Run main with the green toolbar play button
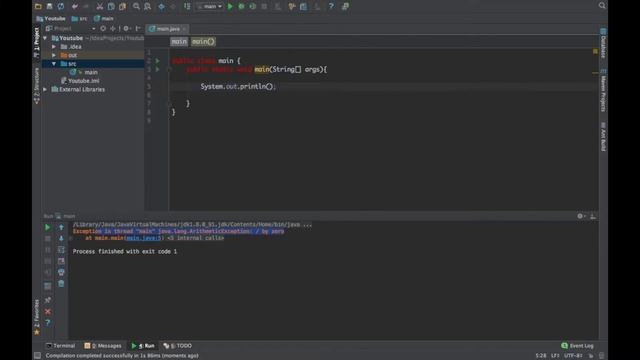Screen dimensions: 640x360 point(230,7)
